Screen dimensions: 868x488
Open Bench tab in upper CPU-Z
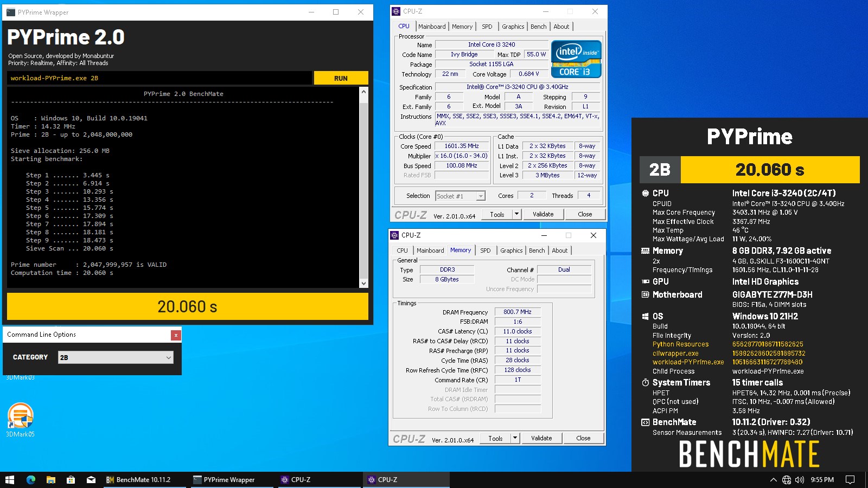tap(538, 27)
